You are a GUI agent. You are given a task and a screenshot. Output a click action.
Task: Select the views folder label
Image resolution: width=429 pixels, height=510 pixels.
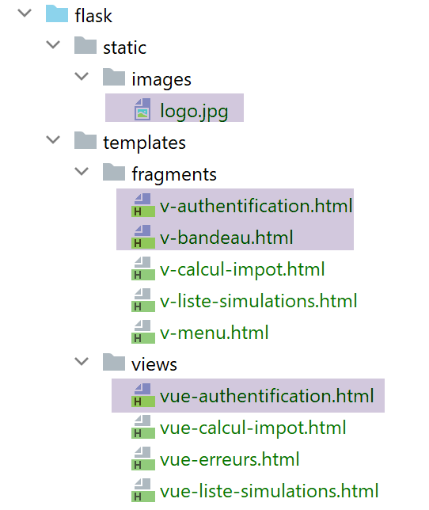[x=154, y=364]
